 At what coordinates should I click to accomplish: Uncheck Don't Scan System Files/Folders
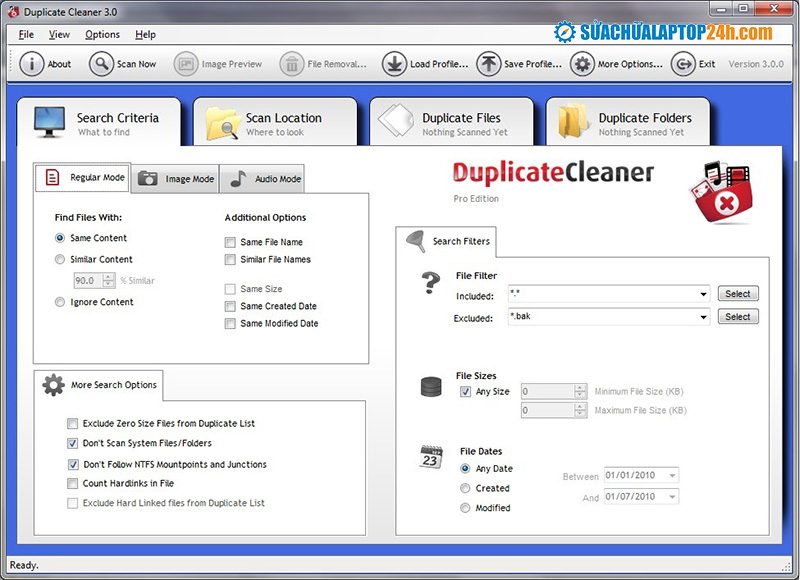coord(73,443)
